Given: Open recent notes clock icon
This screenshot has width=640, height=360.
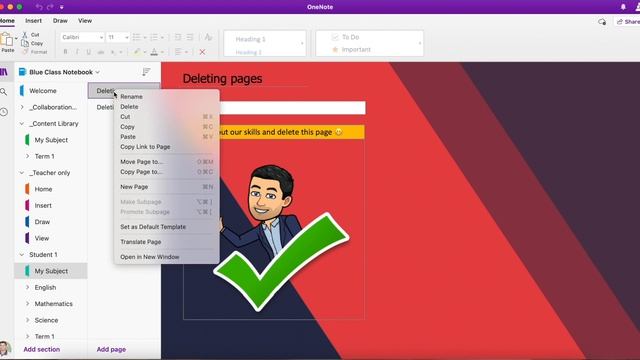Looking at the screenshot, I should coord(4,112).
